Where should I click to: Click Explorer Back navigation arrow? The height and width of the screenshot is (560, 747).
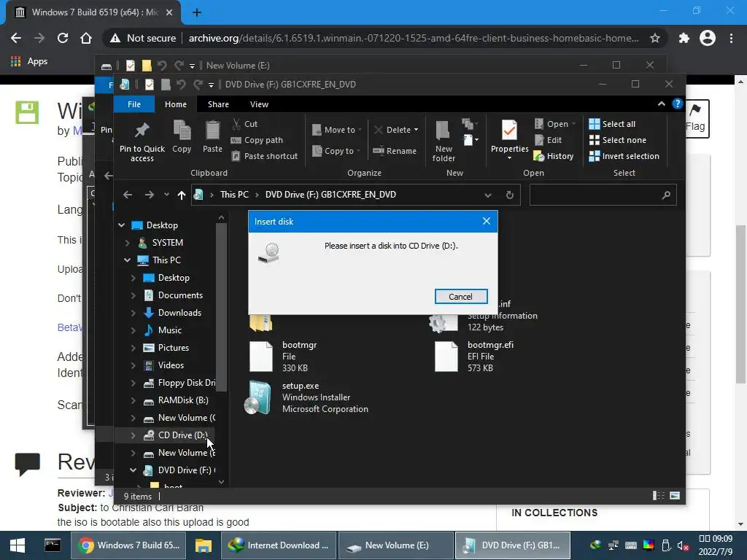[128, 195]
